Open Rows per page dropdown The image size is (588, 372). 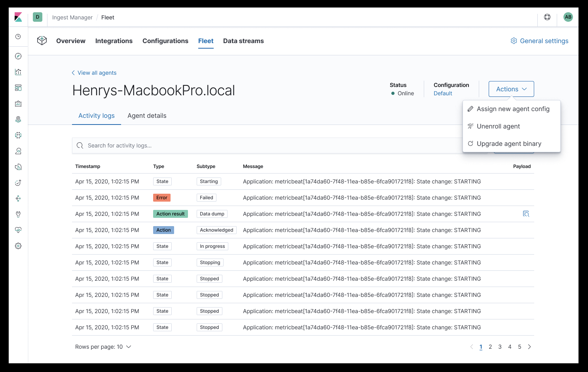(103, 347)
